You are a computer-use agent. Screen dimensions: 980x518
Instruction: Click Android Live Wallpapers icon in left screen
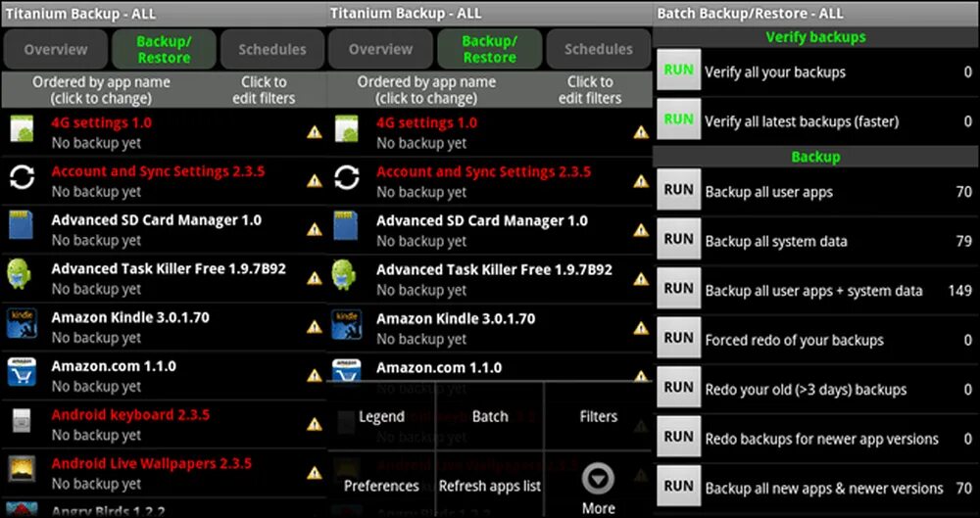[22, 469]
